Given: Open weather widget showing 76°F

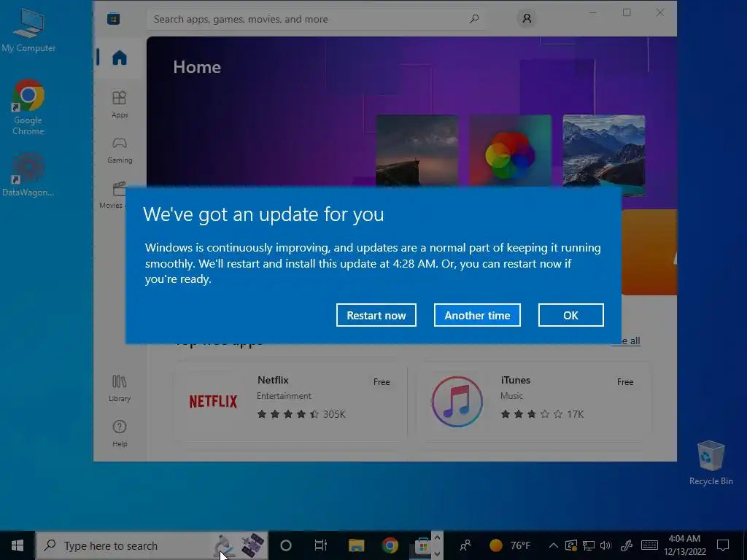Looking at the screenshot, I should 510,545.
